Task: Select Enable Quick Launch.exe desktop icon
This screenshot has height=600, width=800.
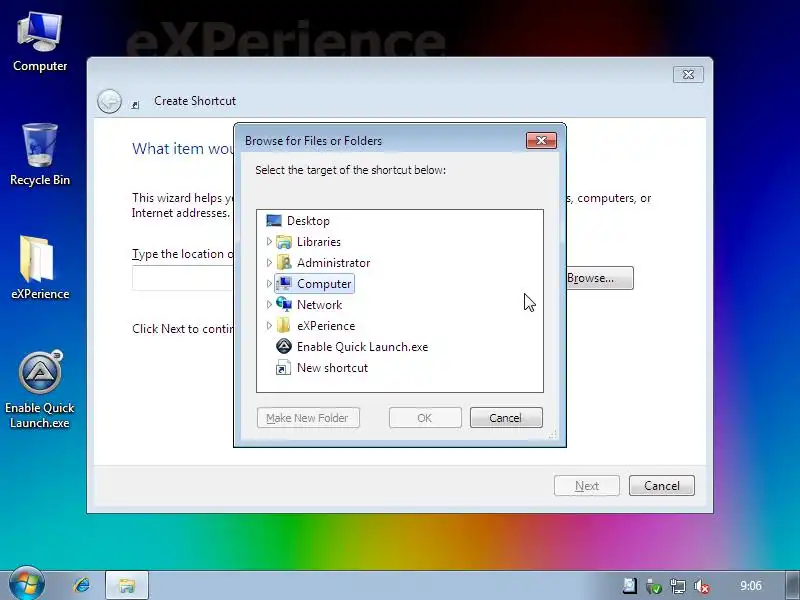Action: [x=40, y=390]
